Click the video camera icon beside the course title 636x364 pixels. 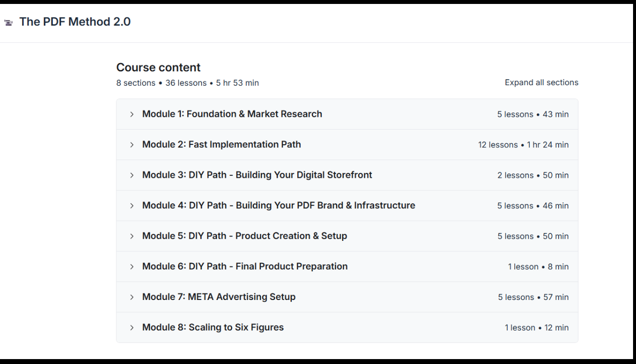tap(8, 22)
